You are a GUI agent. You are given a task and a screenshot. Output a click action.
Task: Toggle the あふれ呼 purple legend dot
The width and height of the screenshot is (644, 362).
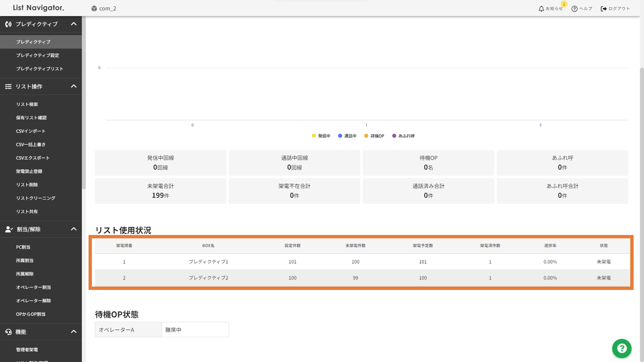pyautogui.click(x=394, y=136)
